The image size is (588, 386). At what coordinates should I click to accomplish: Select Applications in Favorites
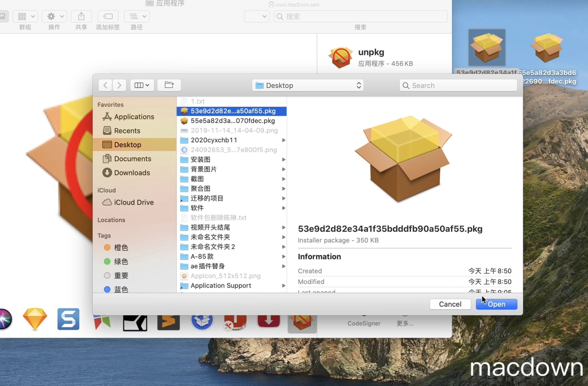[x=134, y=117]
